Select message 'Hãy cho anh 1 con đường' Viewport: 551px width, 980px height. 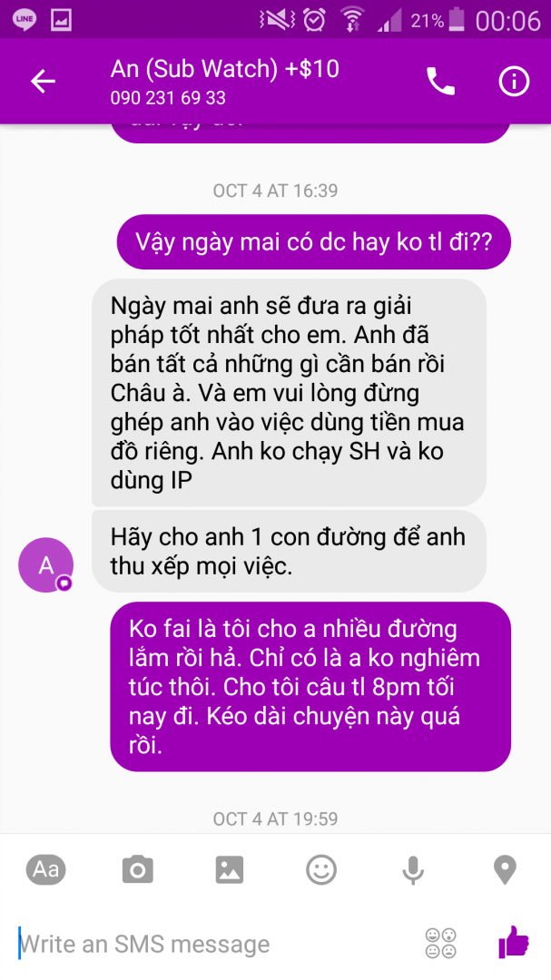tap(289, 552)
